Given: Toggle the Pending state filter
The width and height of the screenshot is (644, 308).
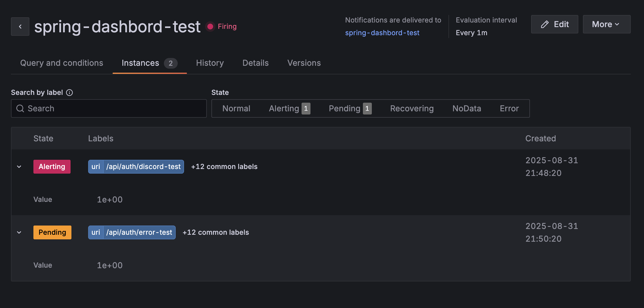Looking at the screenshot, I should pyautogui.click(x=350, y=108).
